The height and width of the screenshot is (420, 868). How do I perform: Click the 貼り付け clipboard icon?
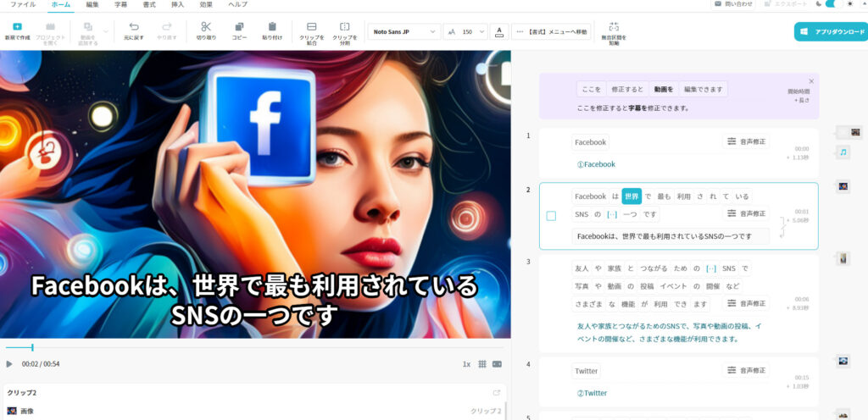[x=272, y=26]
